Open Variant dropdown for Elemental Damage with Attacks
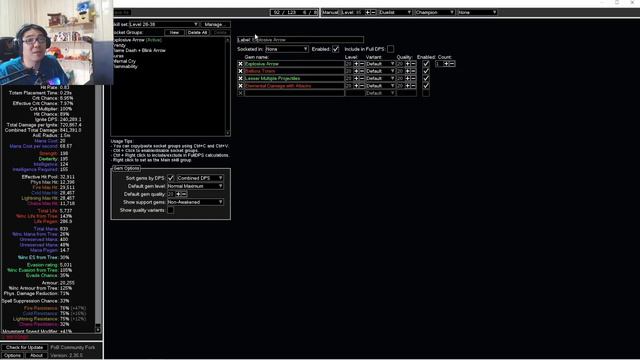Image resolution: width=640 pixels, height=360 pixels. pyautogui.click(x=380, y=86)
